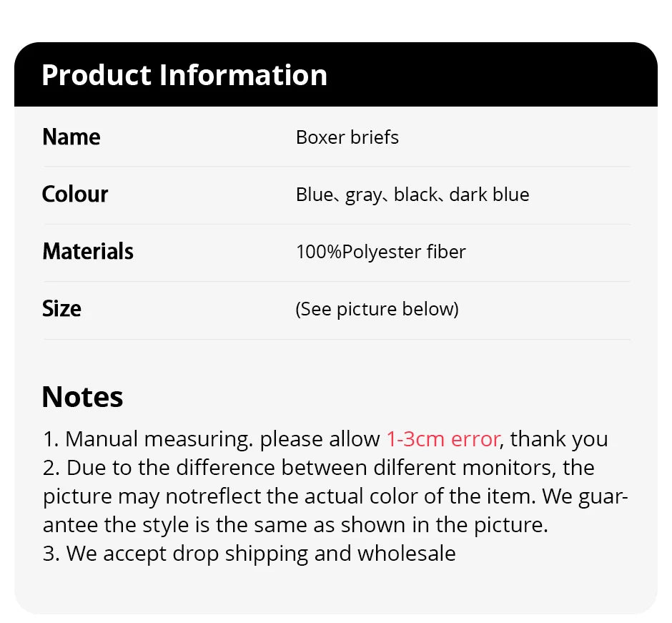672x623 pixels.
Task: Click the dark blue colour text
Action: pos(489,195)
